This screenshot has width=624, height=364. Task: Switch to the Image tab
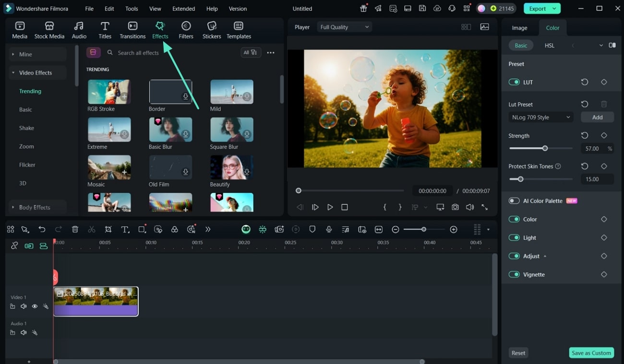(519, 28)
